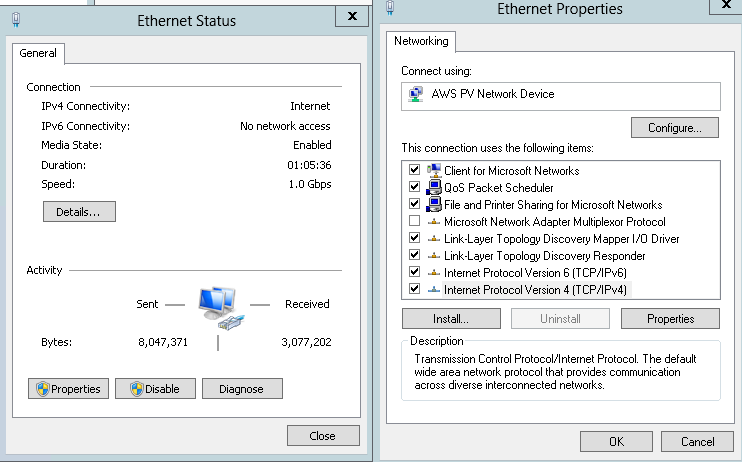Uncheck Internet Protocol Version 6 (TCP/IPv6)

pos(414,273)
